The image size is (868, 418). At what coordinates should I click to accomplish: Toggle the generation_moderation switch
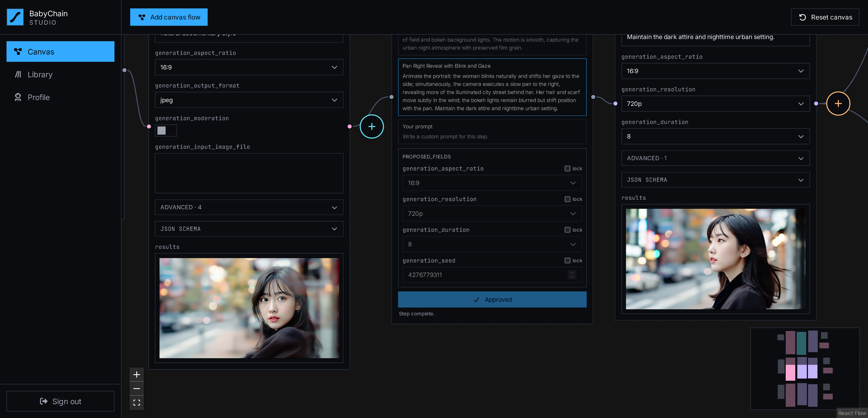pos(166,131)
